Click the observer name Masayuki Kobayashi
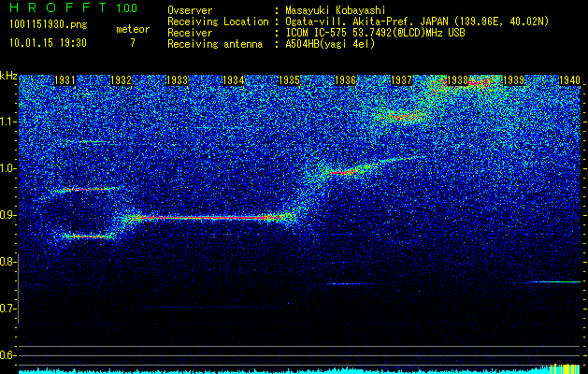This screenshot has width=588, height=374. tap(336, 10)
